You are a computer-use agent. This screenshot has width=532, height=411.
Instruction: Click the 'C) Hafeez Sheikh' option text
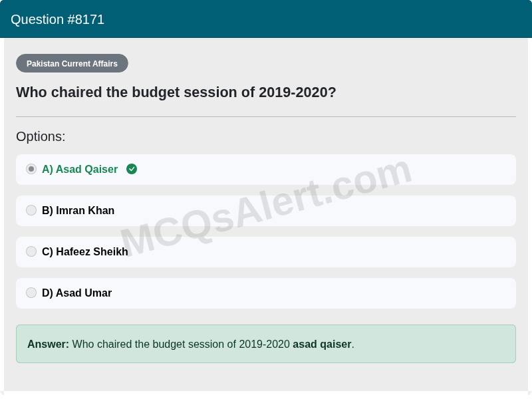85,251
